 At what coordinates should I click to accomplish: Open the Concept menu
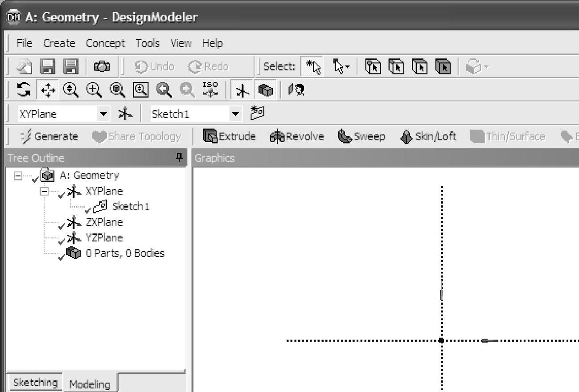(106, 43)
